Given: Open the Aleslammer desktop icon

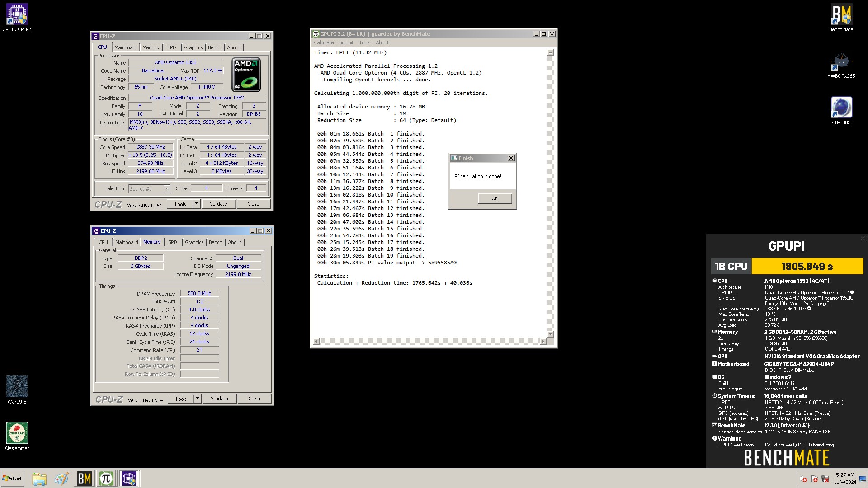Looking at the screenshot, I should [17, 436].
